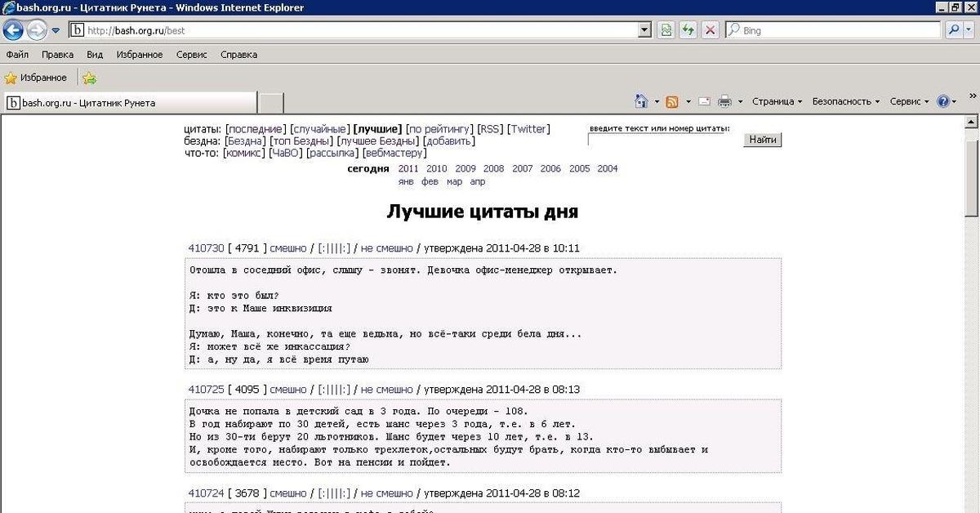Open the [по рейтингу] link

(x=439, y=129)
